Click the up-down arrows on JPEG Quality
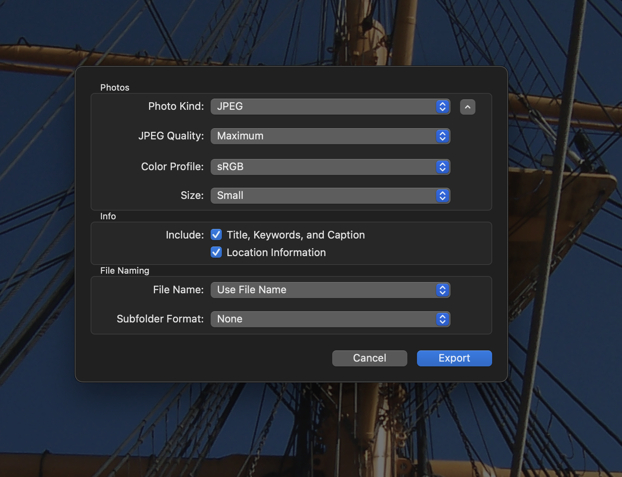 tap(442, 136)
